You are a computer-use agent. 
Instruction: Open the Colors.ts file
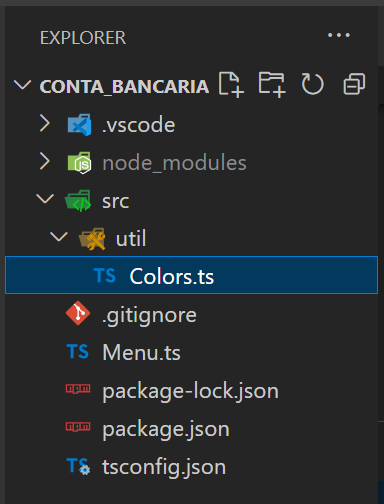click(192, 275)
